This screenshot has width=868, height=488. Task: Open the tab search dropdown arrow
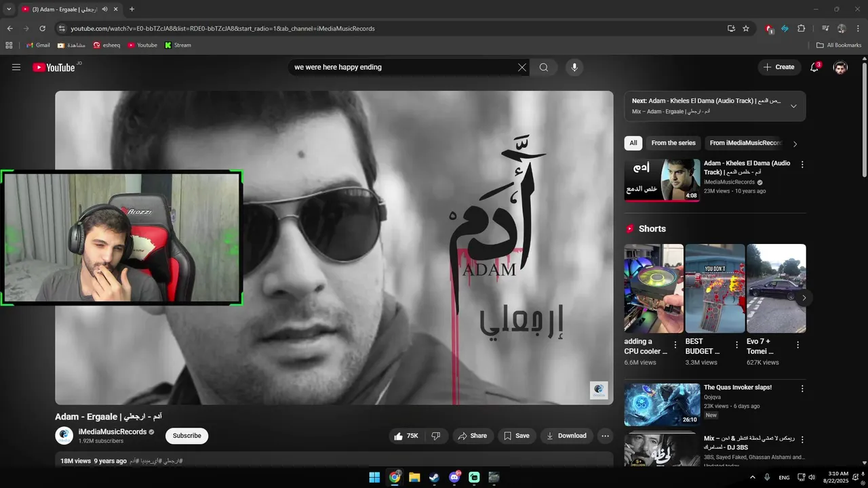pyautogui.click(x=8, y=9)
